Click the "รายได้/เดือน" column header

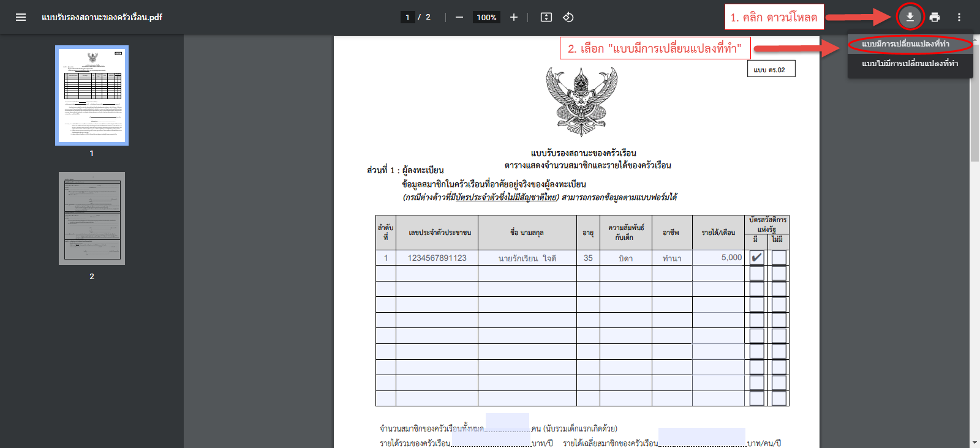[x=718, y=233]
